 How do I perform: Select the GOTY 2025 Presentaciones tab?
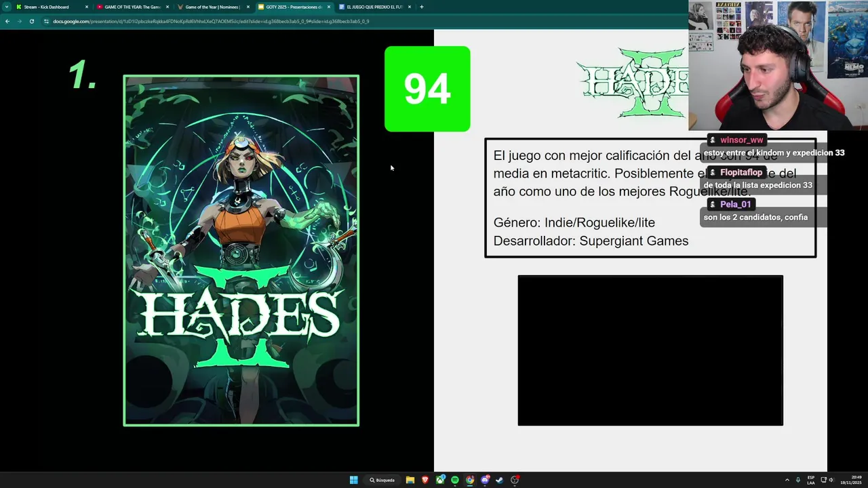point(294,7)
